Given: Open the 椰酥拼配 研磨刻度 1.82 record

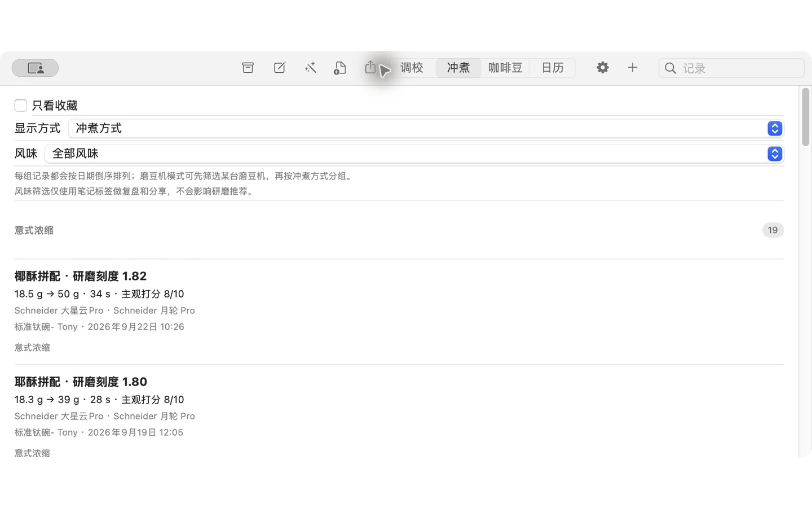Looking at the screenshot, I should [x=399, y=312].
